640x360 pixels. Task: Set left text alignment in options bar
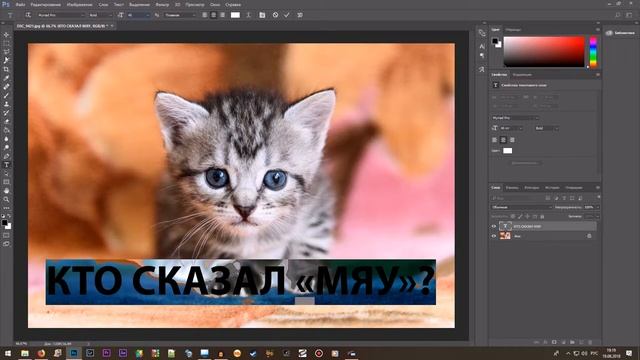(x=204, y=15)
